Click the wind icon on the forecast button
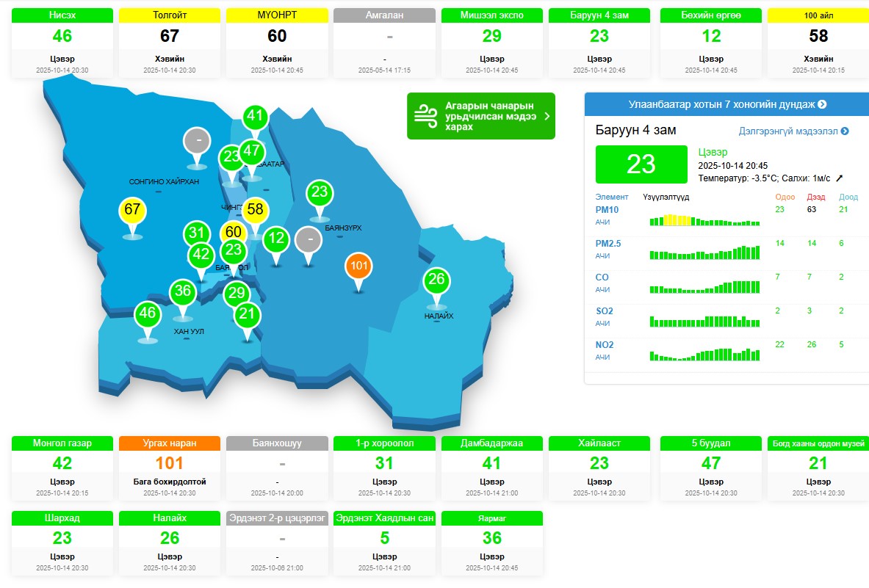The width and height of the screenshot is (869, 588). (x=425, y=115)
